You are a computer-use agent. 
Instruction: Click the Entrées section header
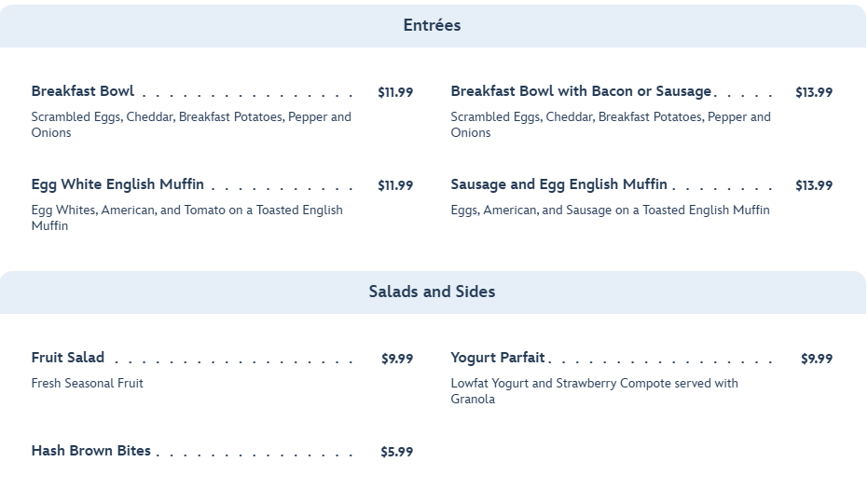(432, 26)
